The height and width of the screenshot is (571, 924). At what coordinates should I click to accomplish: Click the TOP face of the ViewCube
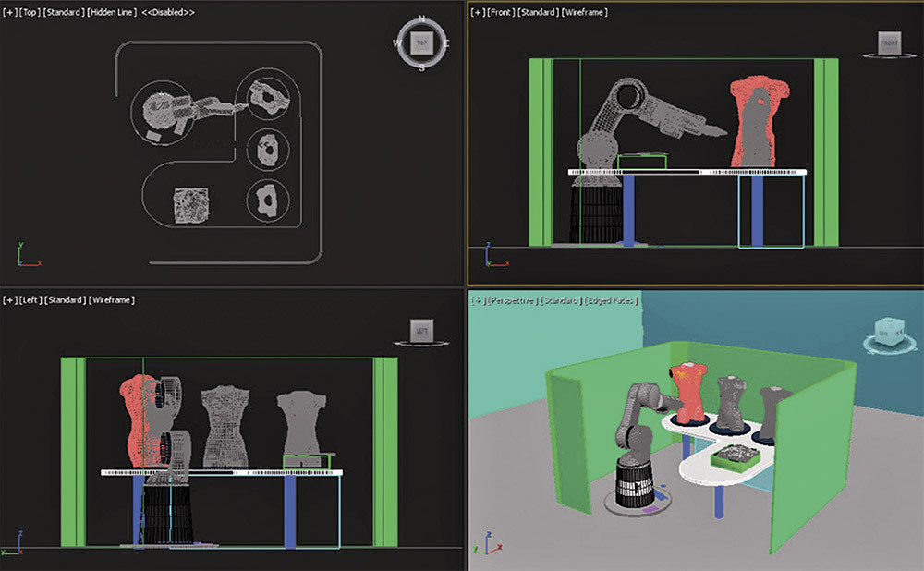tap(422, 43)
